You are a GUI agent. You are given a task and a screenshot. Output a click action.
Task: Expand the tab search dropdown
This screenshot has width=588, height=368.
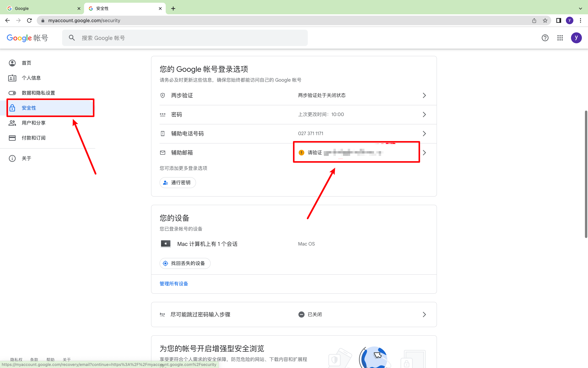[x=581, y=9]
